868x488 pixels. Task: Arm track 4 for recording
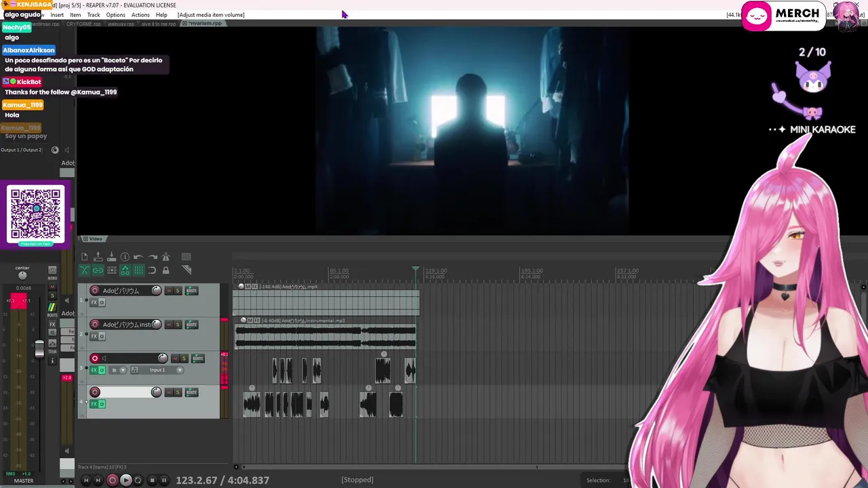click(x=95, y=392)
